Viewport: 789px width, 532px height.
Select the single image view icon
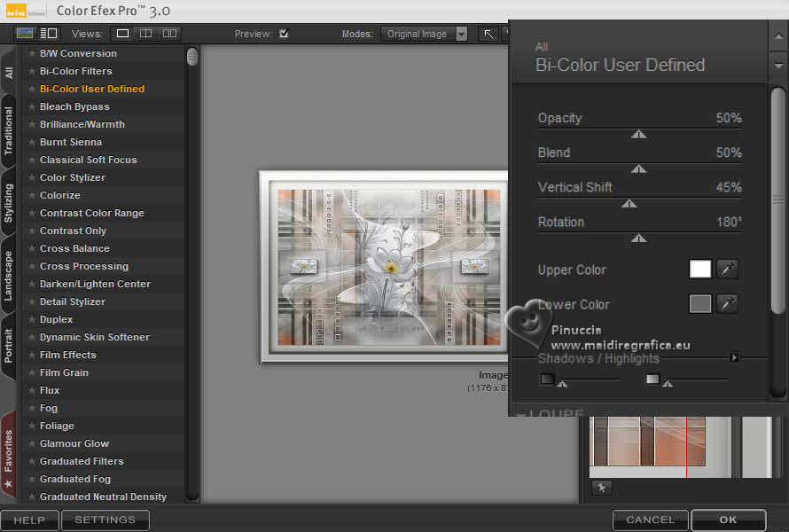pos(122,34)
